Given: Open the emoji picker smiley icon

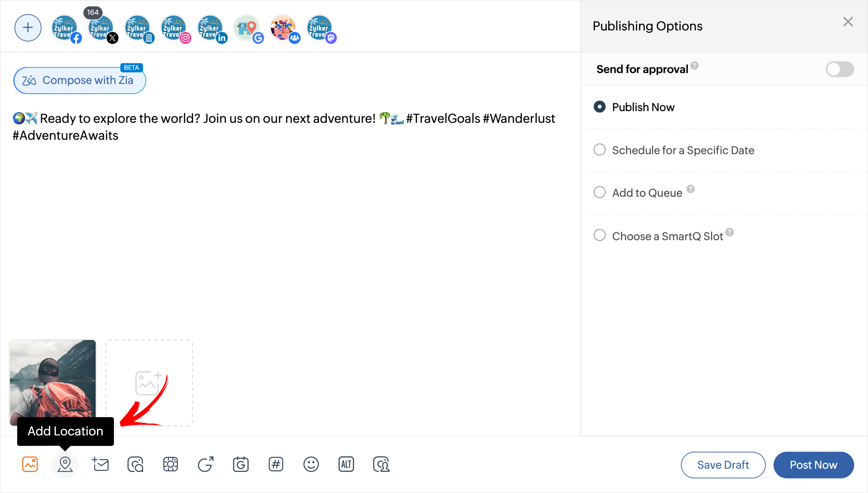Looking at the screenshot, I should pos(311,464).
